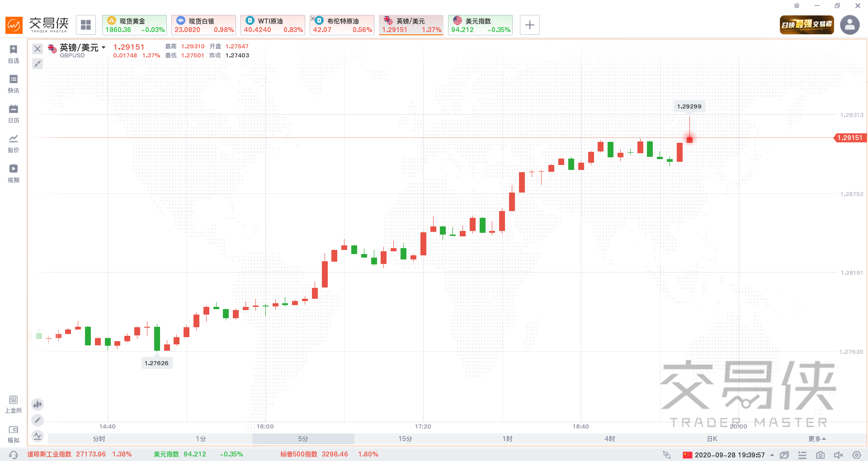Viewport: 868px width, 461px height.
Task: Select the 1分 chart period
Action: click(201, 439)
